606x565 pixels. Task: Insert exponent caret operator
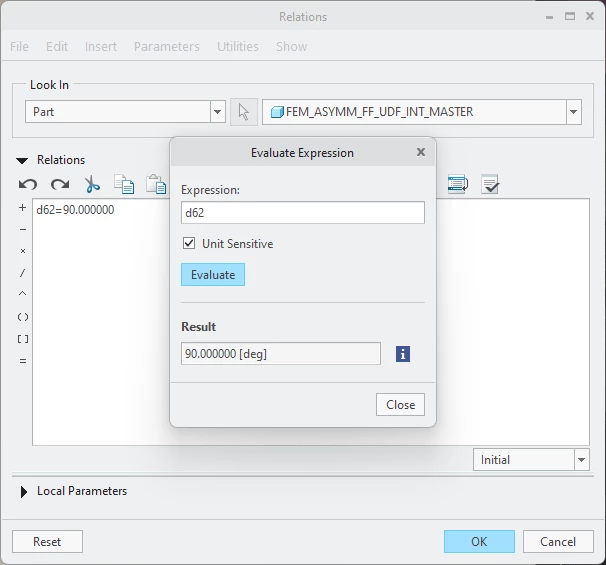coord(22,294)
